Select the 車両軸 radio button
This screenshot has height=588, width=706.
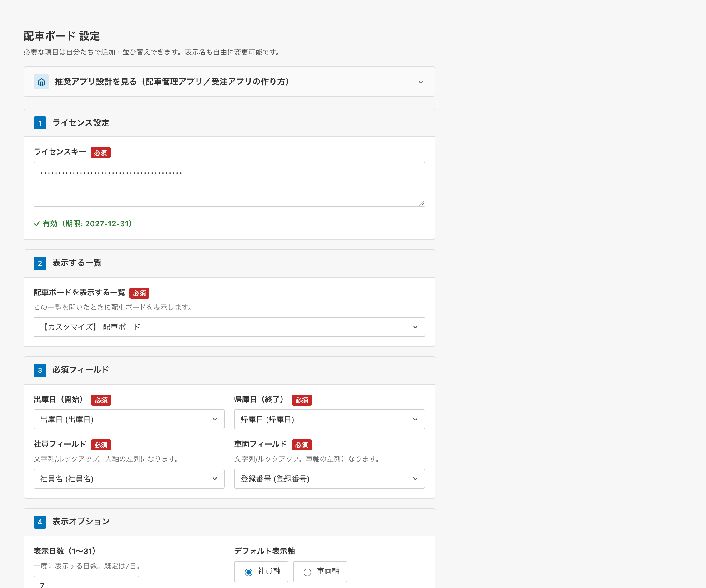coord(307,572)
